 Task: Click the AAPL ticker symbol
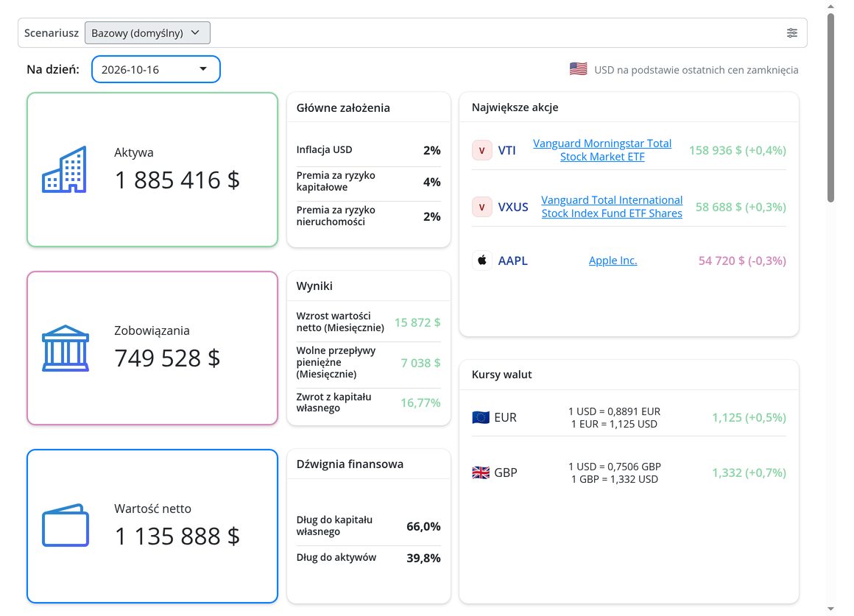coord(513,261)
